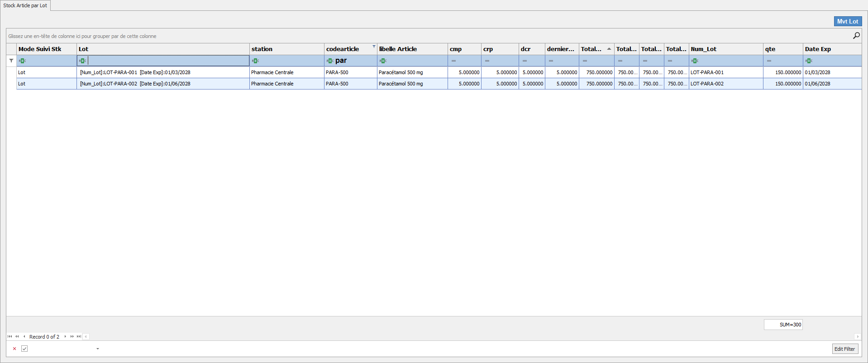Open filter condition for Mode Suivi Stk
Viewport: 868px width, 363px height.
(x=22, y=61)
